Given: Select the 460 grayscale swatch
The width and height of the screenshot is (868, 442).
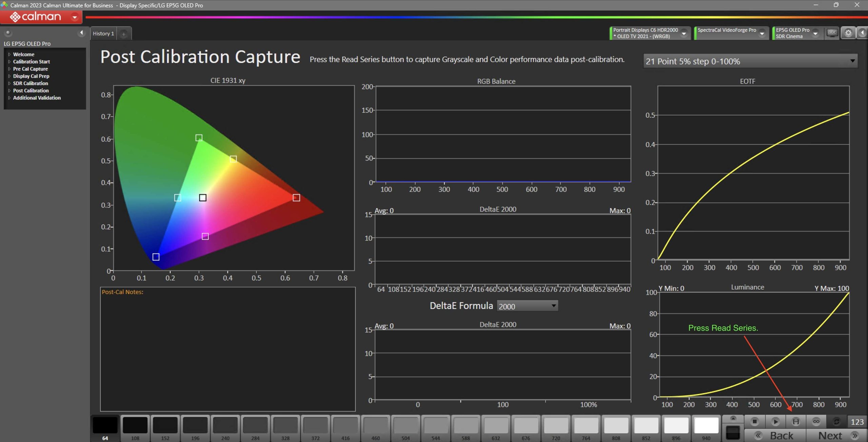Looking at the screenshot, I should pyautogui.click(x=376, y=428).
